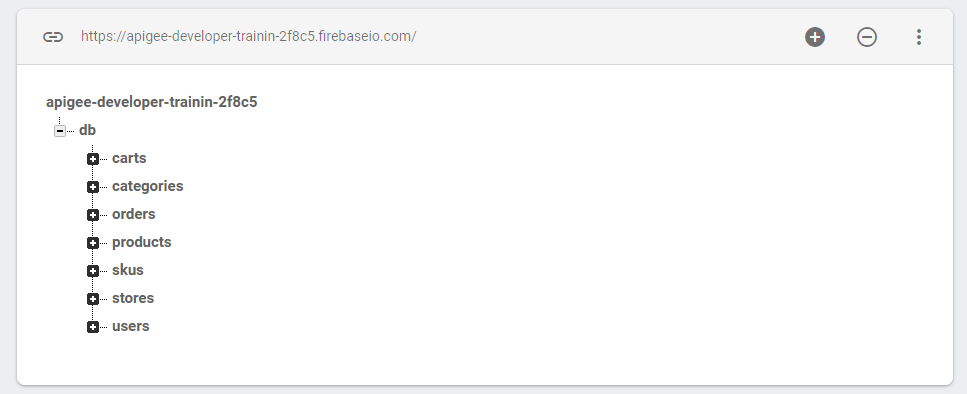This screenshot has height=394, width=967.
Task: Select the carts key label
Action: tap(129, 158)
